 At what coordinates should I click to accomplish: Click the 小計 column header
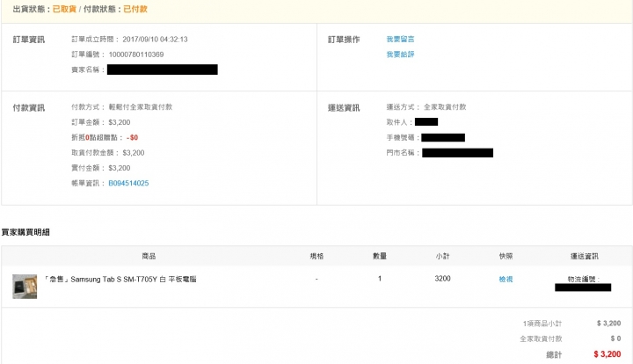[x=443, y=256]
